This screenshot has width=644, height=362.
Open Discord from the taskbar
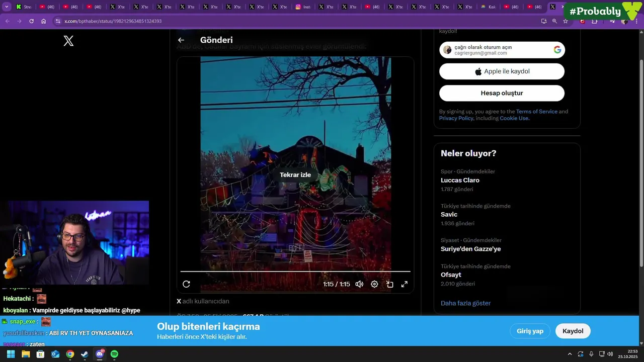click(100, 354)
